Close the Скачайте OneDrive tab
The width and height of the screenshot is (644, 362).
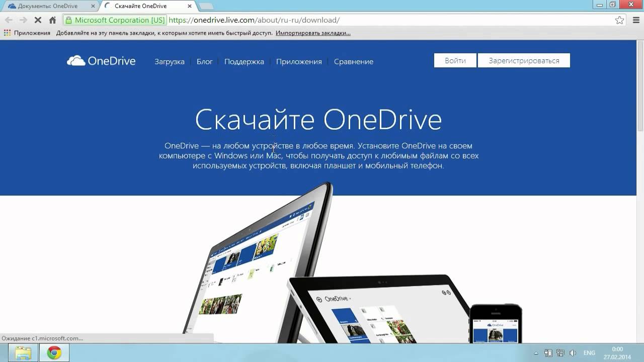pos(190,6)
